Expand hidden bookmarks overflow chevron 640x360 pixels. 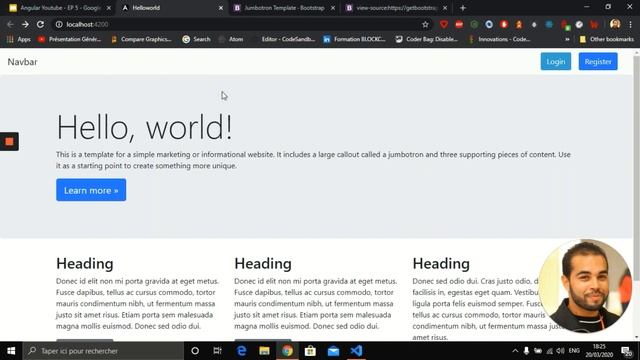tap(567, 39)
